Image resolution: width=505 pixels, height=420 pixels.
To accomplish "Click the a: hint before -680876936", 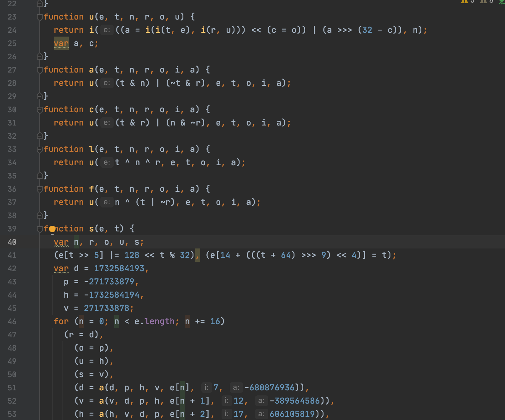I will [236, 388].
